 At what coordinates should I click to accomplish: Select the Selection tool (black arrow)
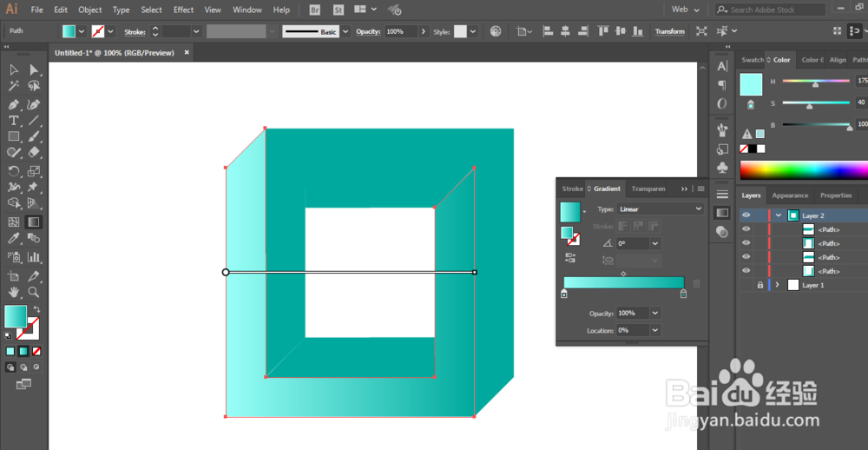[x=14, y=69]
